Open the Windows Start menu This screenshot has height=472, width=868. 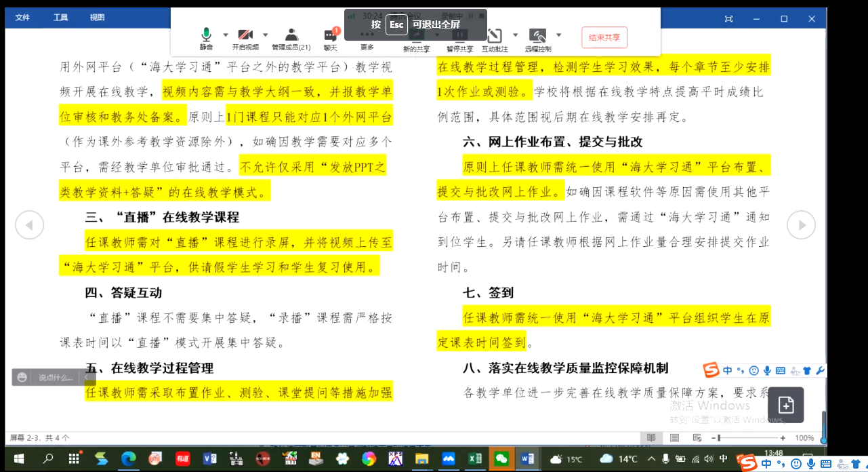pyautogui.click(x=19, y=459)
